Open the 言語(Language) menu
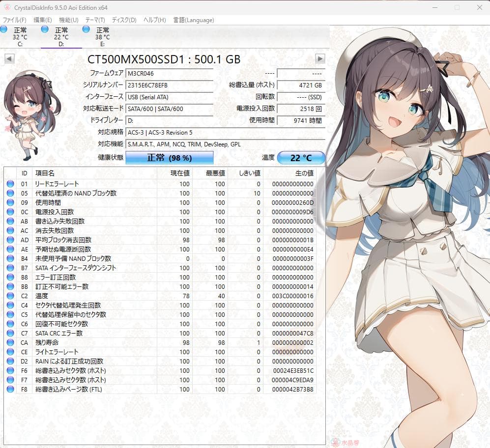 point(194,20)
